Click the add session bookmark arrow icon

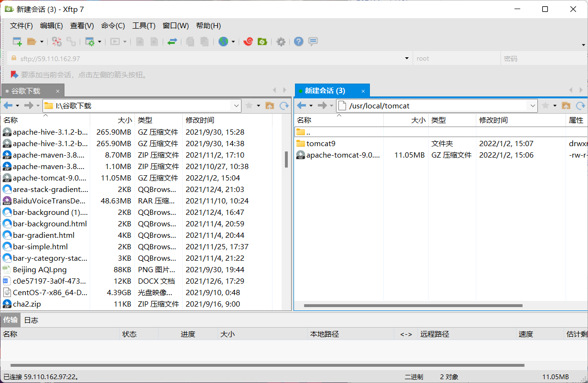pyautogui.click(x=14, y=74)
